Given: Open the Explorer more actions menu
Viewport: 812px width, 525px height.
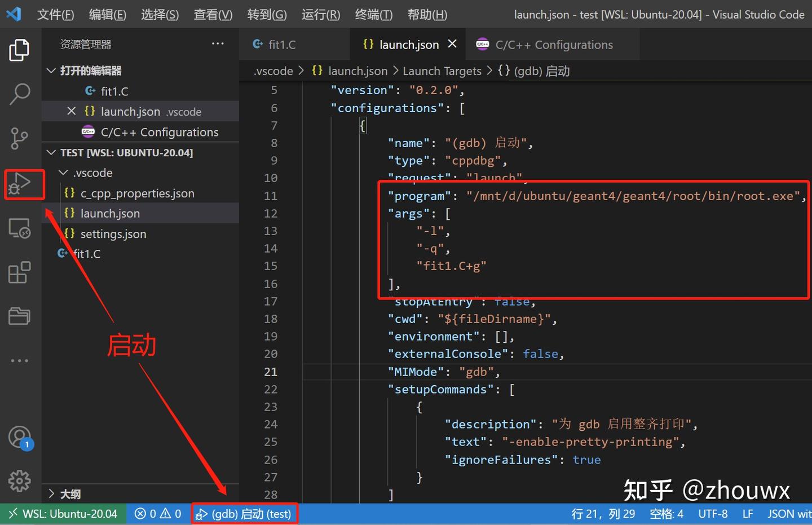Looking at the screenshot, I should tap(218, 43).
